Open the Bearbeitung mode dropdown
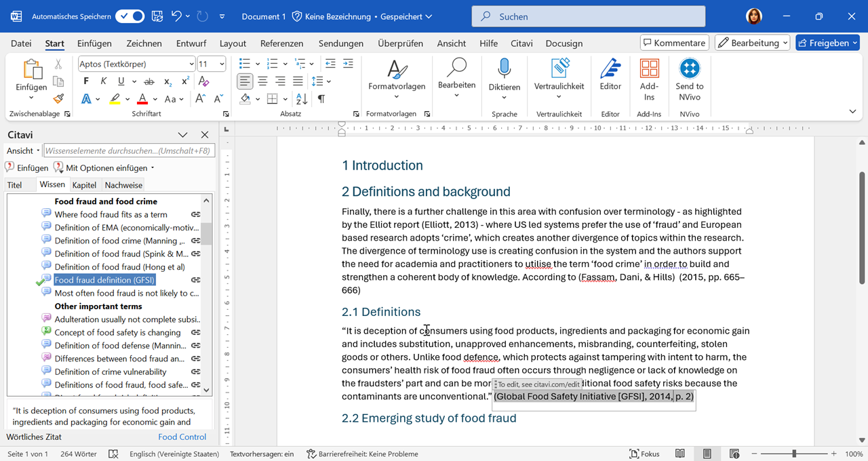868x461 pixels. tap(752, 43)
